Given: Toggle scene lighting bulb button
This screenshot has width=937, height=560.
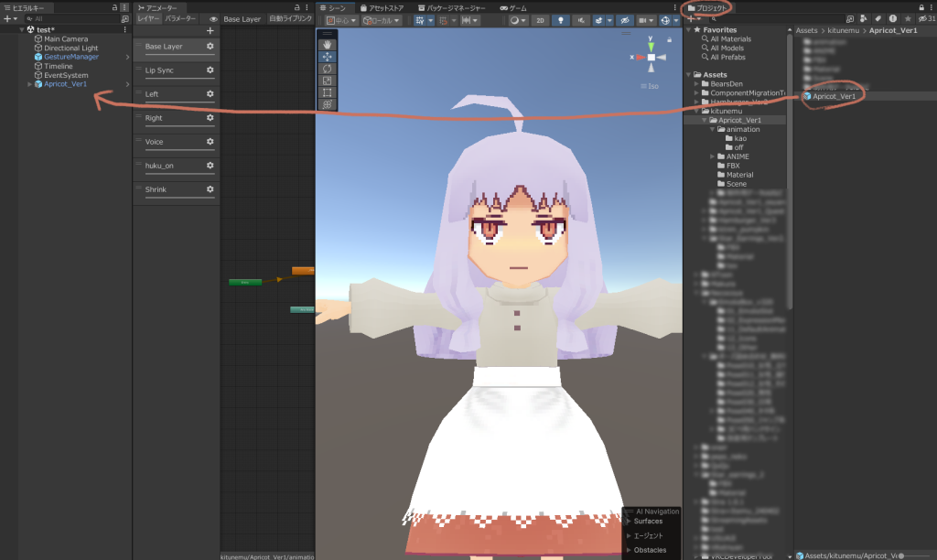Looking at the screenshot, I should 560,19.
